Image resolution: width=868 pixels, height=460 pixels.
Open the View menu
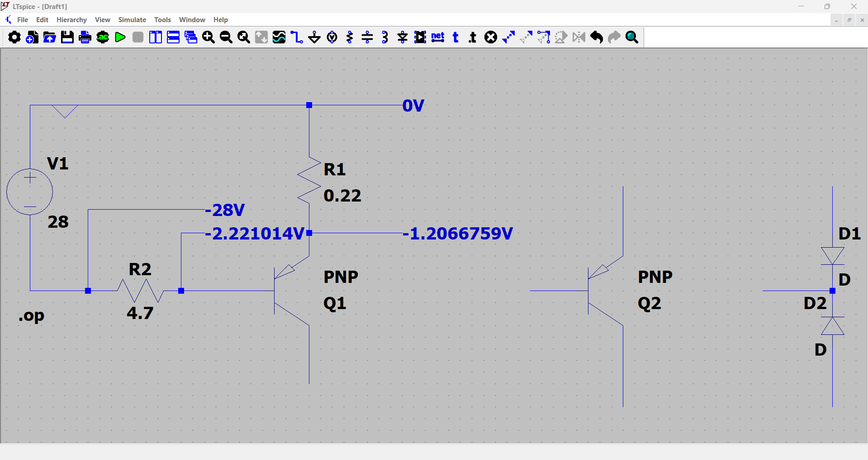click(103, 20)
